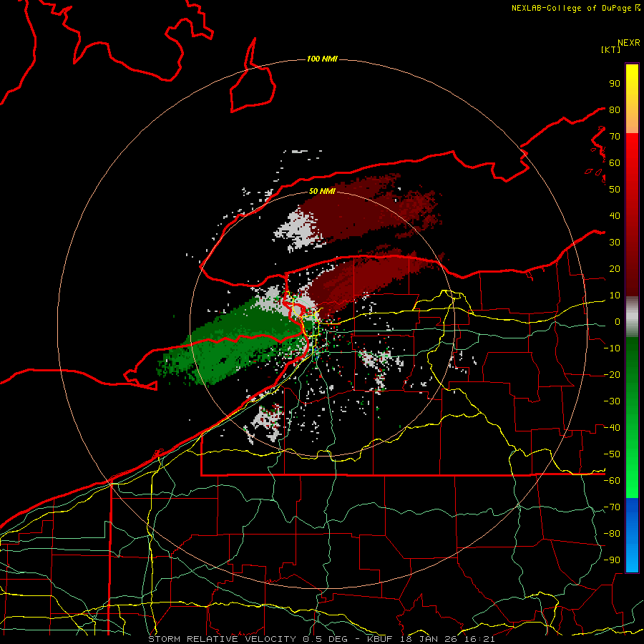Click the 70 value on the velocity scale

615,137
